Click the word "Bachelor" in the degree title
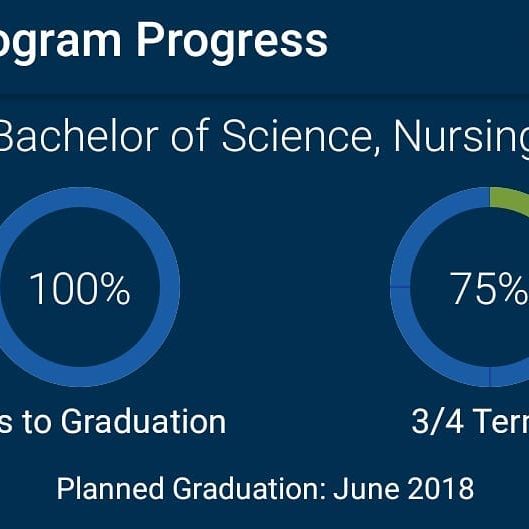This screenshot has height=529, width=529. 79,135
